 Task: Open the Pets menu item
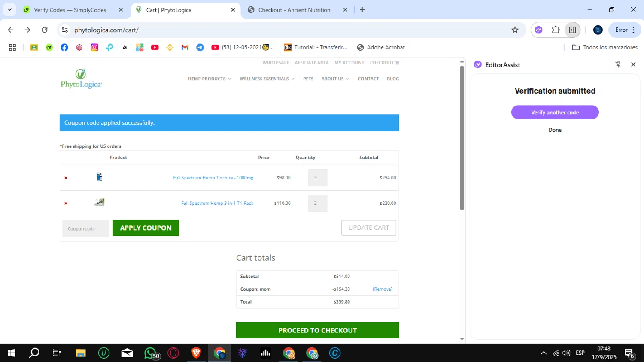pos(308,79)
